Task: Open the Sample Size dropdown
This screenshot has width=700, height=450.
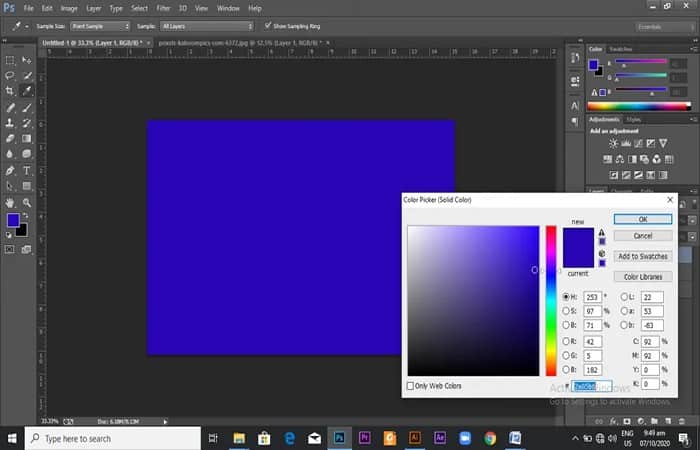Action: tap(100, 26)
